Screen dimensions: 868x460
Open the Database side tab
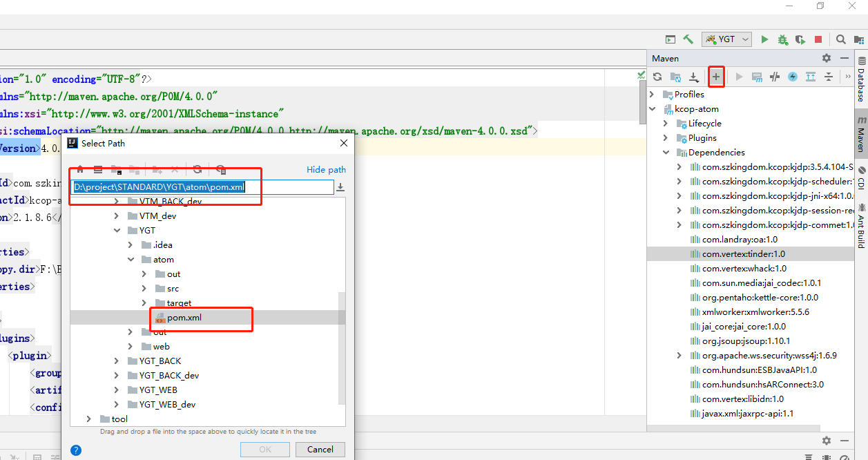(861, 78)
